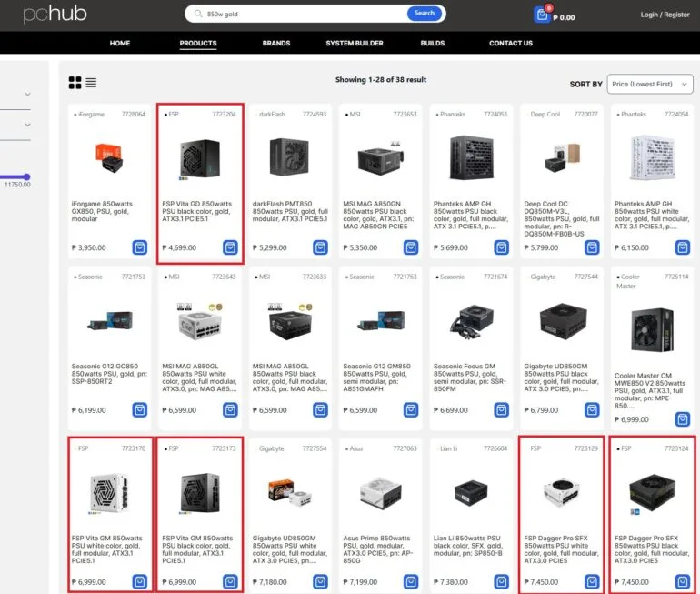Go to pchub logo homepage

coord(55,14)
